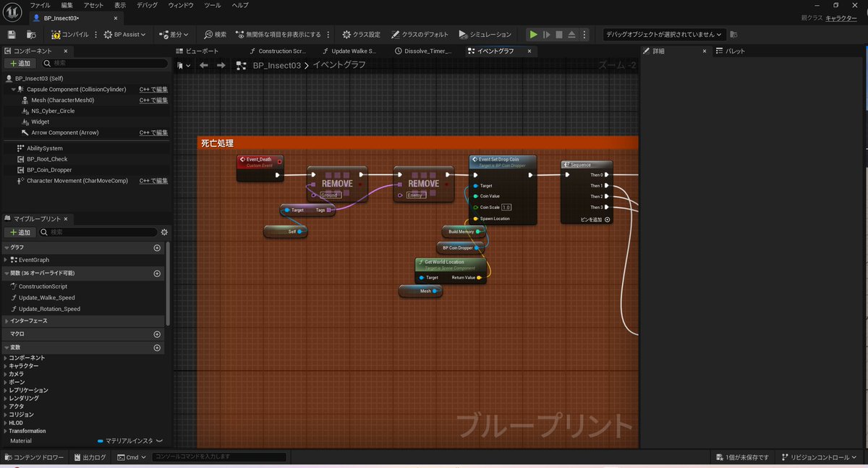The height and width of the screenshot is (468, 868).
Task: Open ウィンドウ menu
Action: click(181, 5)
